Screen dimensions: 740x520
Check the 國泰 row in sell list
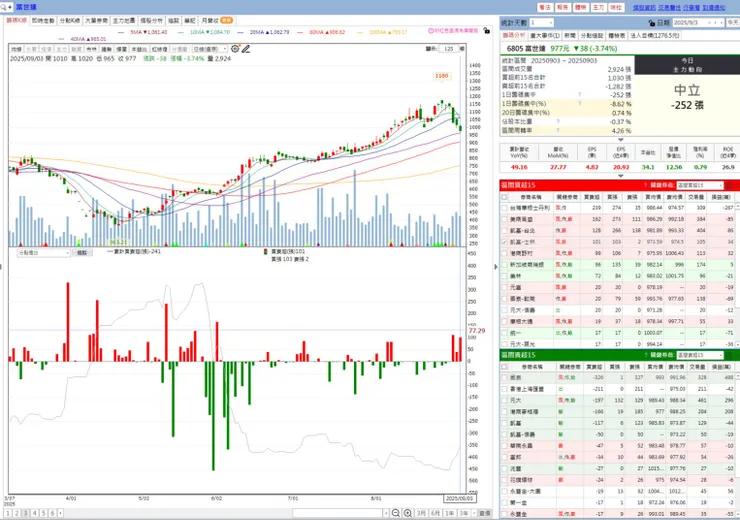pyautogui.click(x=505, y=377)
